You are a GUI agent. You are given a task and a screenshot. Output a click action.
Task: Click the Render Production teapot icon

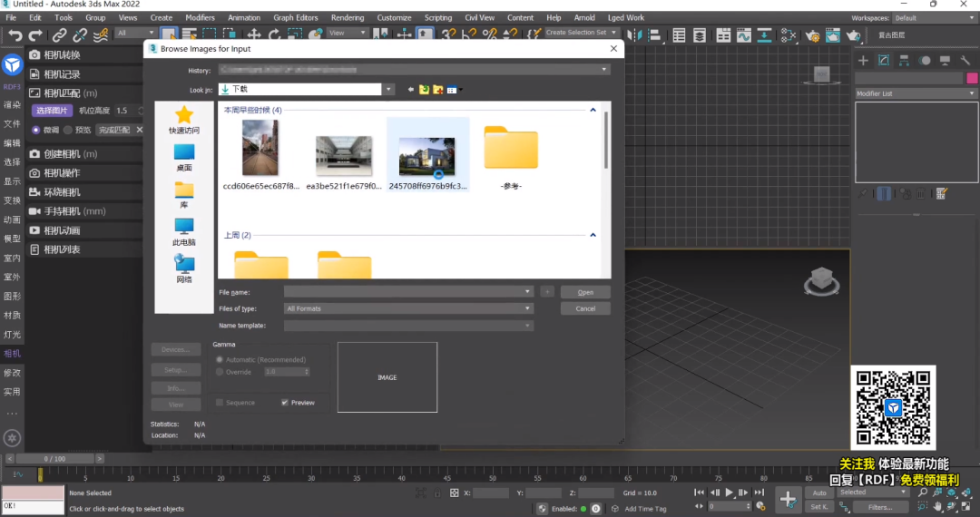point(854,35)
